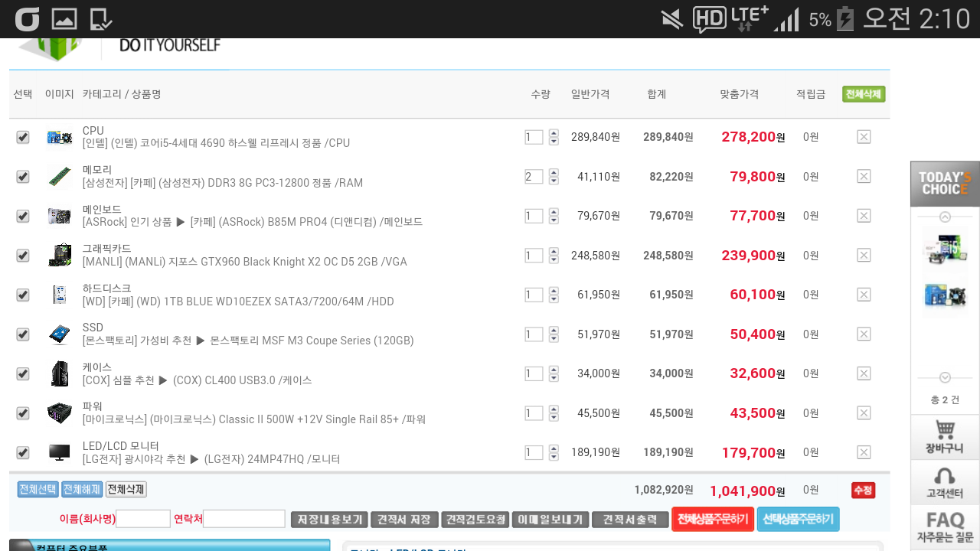
Task: Tap the battery icon in status bar
Action: click(845, 19)
